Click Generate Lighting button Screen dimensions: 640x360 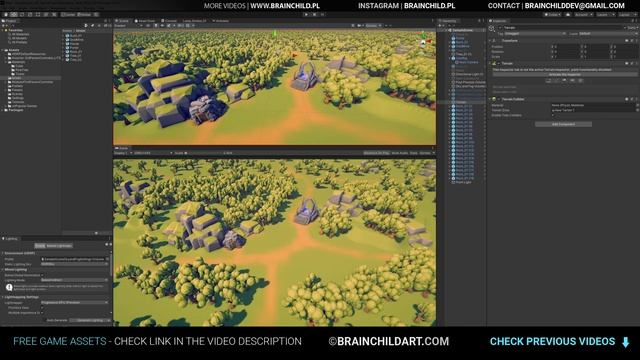point(90,320)
